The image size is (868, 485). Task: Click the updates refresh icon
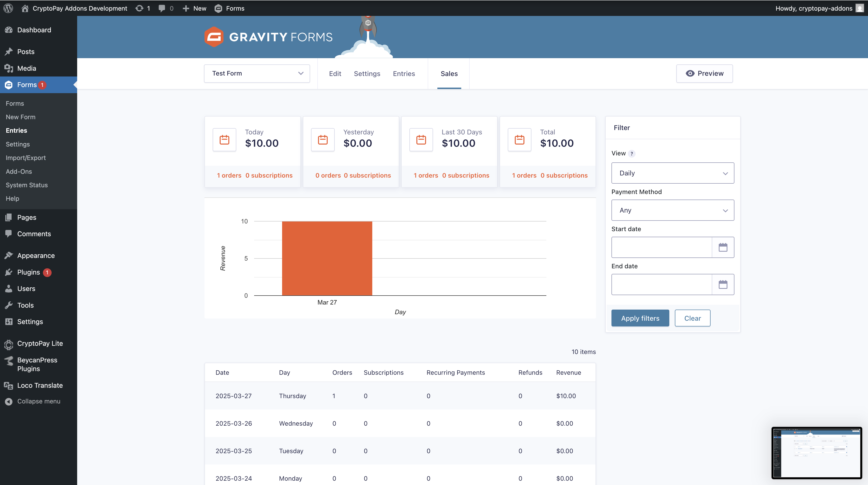[139, 8]
